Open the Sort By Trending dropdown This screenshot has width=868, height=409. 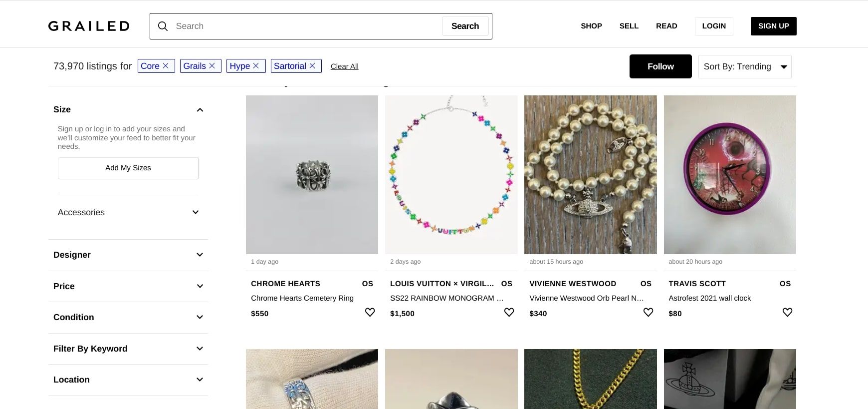[744, 66]
